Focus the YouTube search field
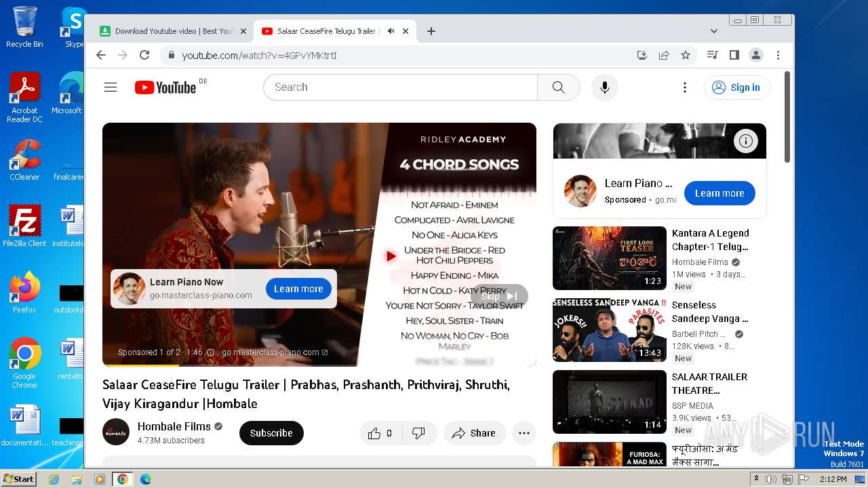The image size is (868, 488). [400, 87]
